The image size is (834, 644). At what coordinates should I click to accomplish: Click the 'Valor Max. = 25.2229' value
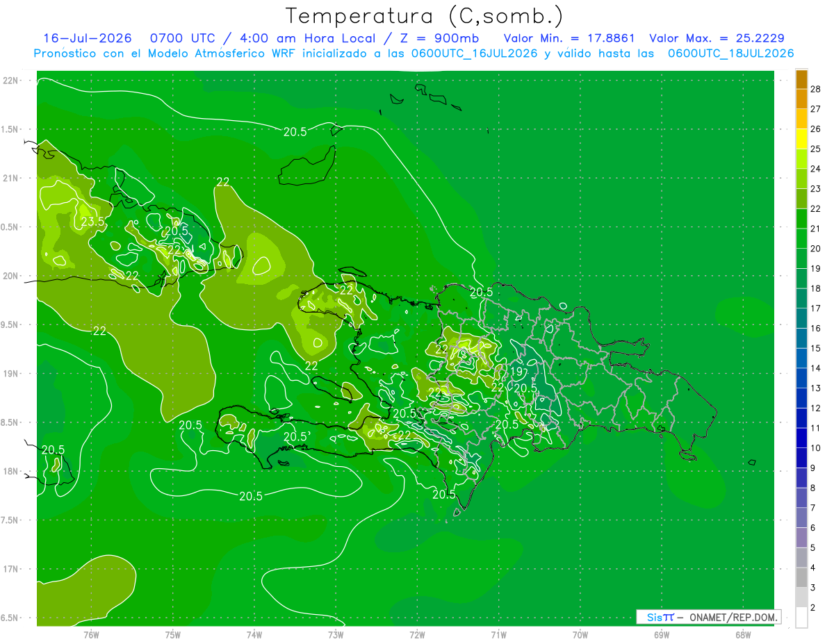coord(717,38)
